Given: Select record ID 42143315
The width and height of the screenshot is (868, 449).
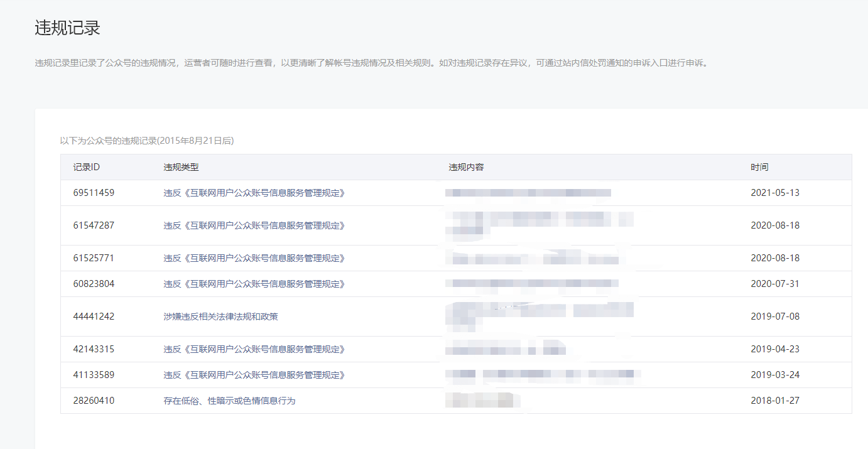Looking at the screenshot, I should (x=94, y=349).
